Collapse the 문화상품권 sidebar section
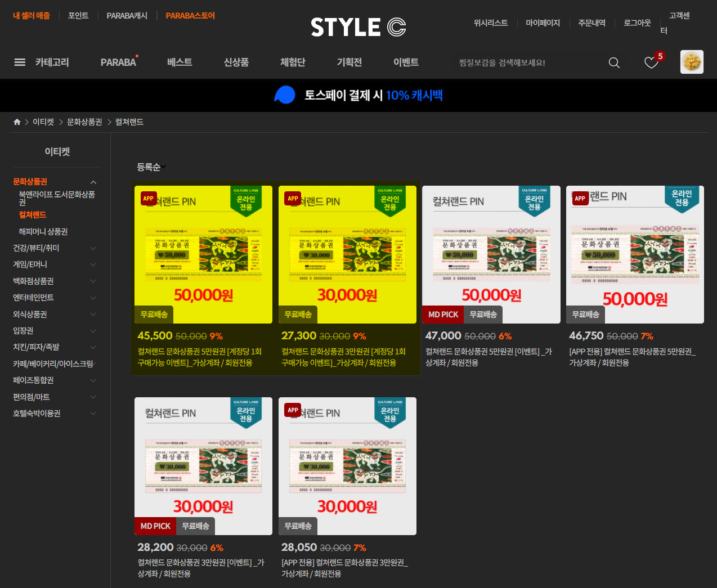This screenshot has width=717, height=588. (93, 182)
